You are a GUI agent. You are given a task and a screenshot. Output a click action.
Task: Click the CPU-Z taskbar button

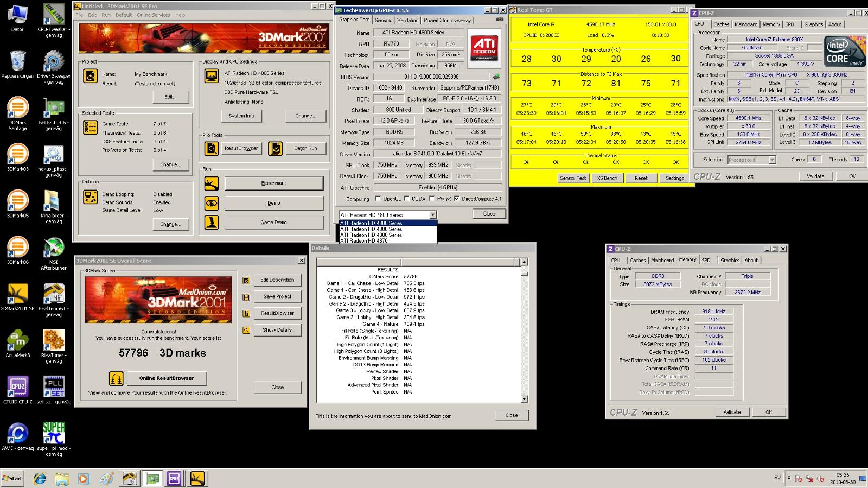174,479
